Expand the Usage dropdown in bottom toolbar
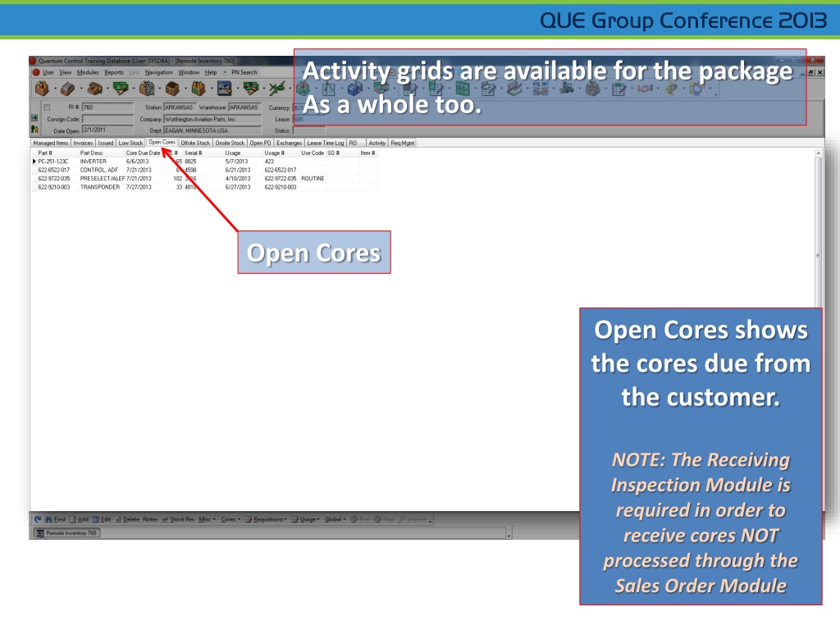The image size is (840, 630). [305, 519]
